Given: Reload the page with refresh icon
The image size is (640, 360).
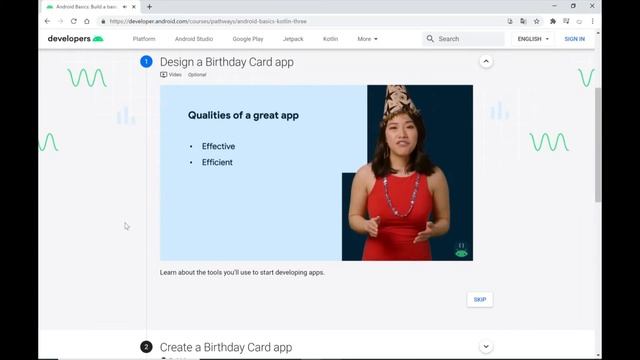Looking at the screenshot, I should pos(73,21).
